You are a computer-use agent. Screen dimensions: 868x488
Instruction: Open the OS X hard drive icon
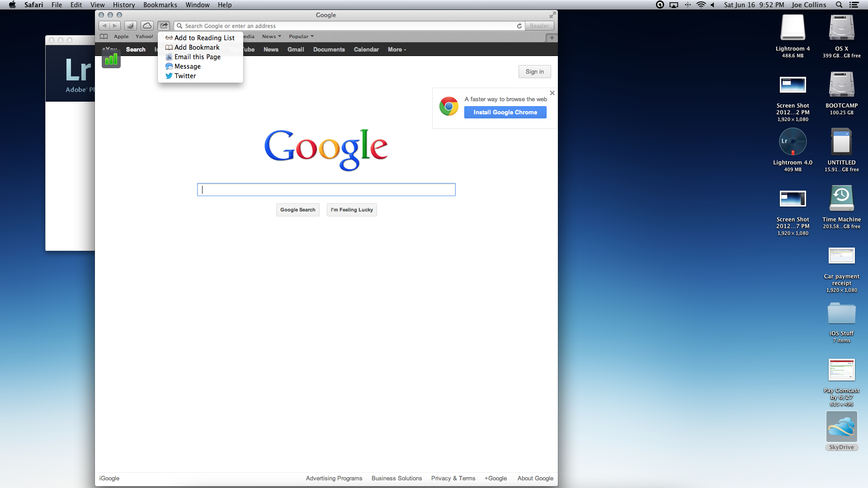(x=841, y=28)
